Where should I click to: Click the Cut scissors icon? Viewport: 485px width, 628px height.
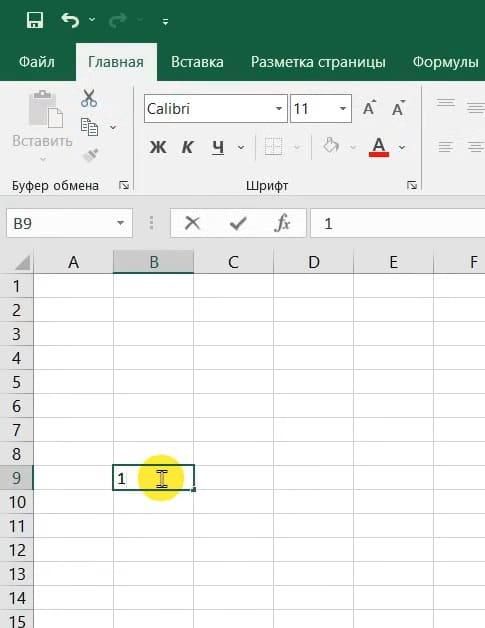pyautogui.click(x=89, y=98)
